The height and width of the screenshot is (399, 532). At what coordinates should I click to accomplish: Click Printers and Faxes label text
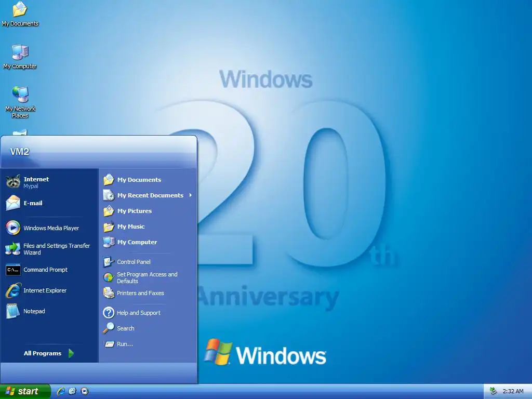[x=140, y=293]
